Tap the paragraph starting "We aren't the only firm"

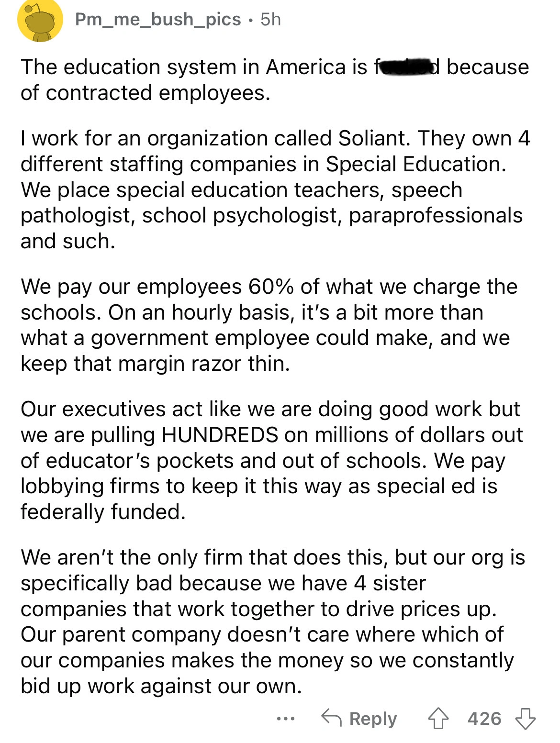[x=273, y=622]
